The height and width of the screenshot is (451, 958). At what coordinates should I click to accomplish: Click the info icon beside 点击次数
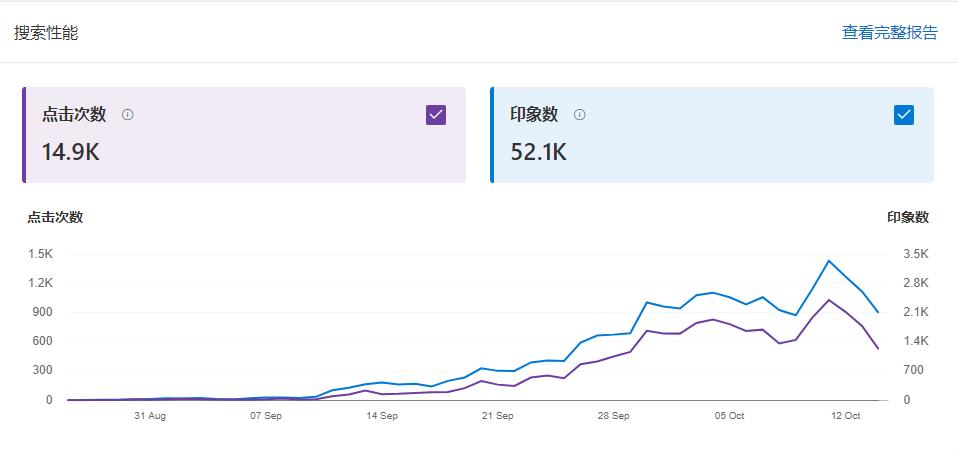[x=127, y=115]
